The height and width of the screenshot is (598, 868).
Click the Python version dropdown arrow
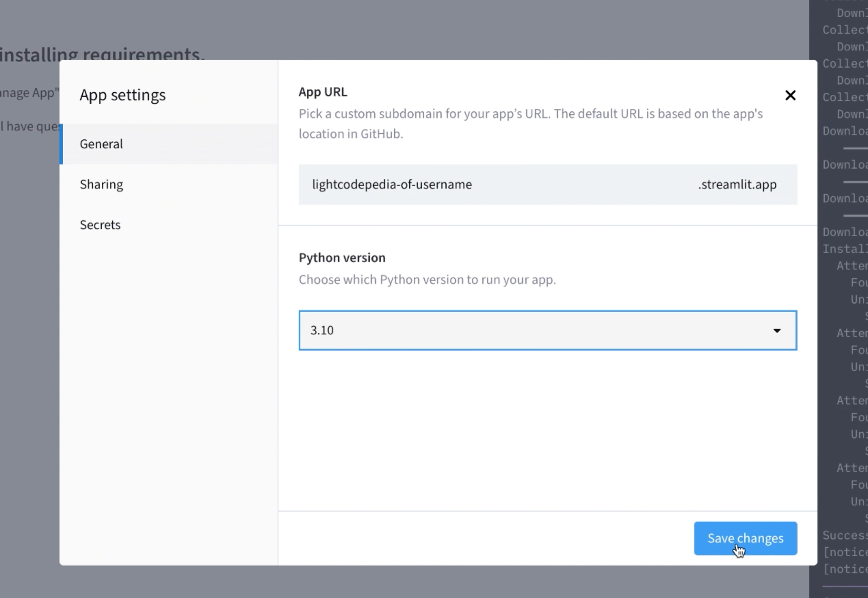(776, 330)
